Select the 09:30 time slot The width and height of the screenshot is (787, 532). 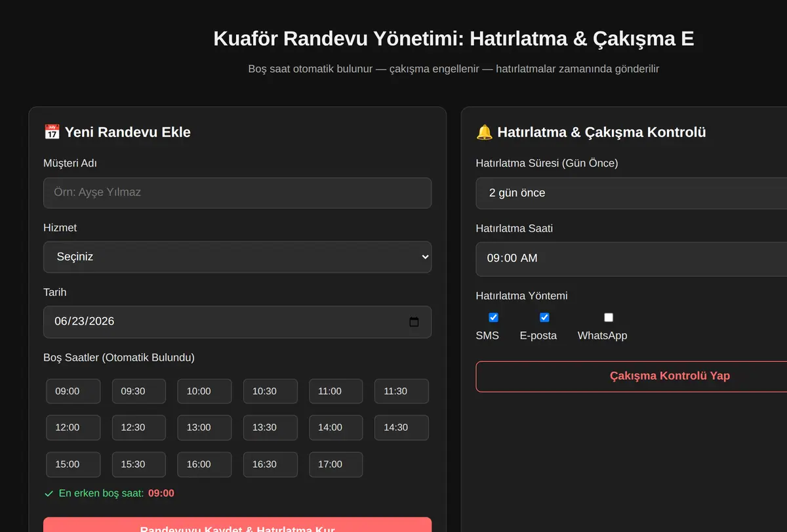139,391
